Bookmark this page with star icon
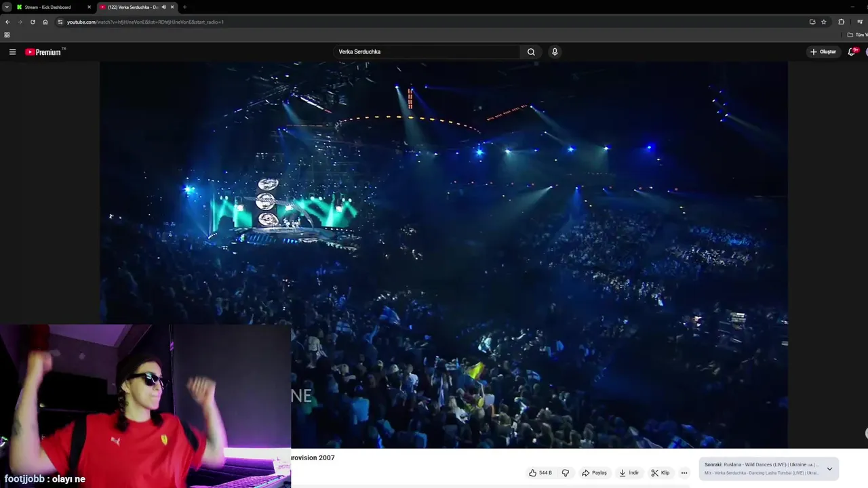Viewport: 868px width, 488px height. tap(824, 22)
